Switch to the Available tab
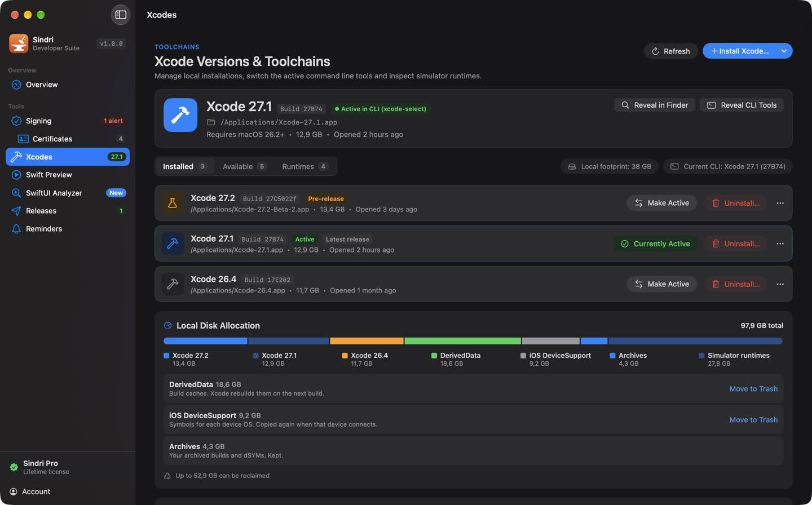The height and width of the screenshot is (505, 812). (x=244, y=166)
